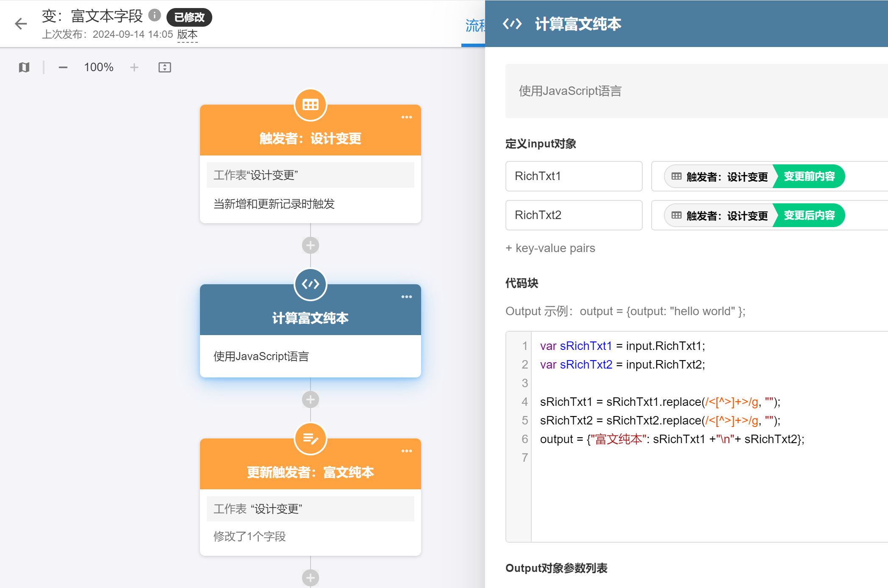Click the code block node icon

click(310, 284)
